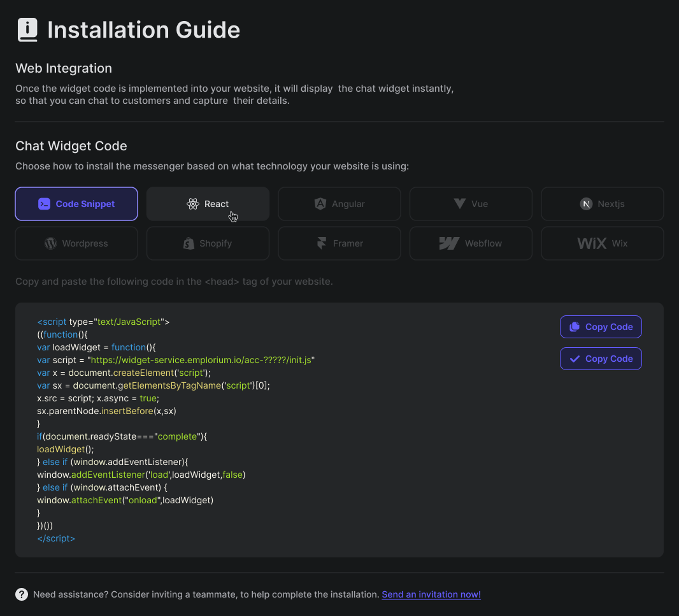Viewport: 679px width, 616px height.
Task: Click the widget-service URL in the code
Action: pos(201,360)
